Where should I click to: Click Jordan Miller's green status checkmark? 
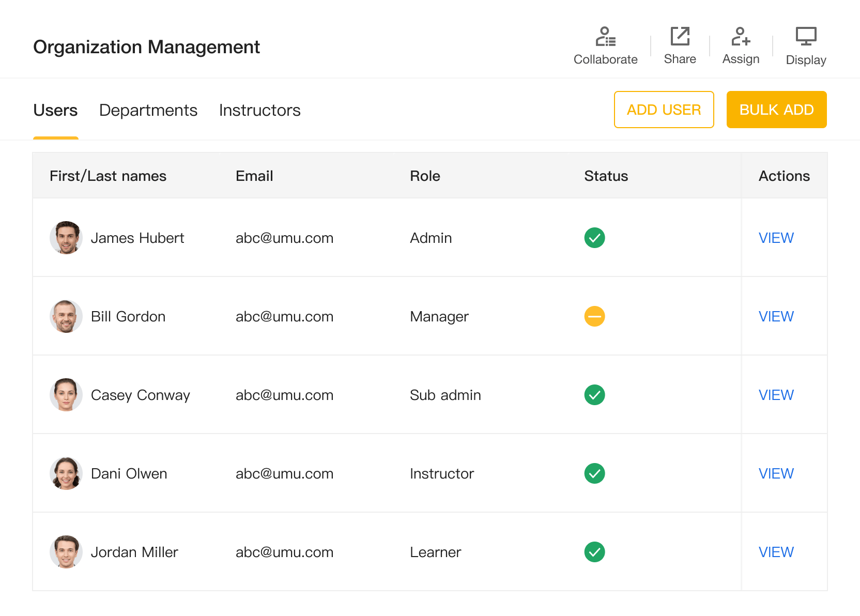coord(594,552)
